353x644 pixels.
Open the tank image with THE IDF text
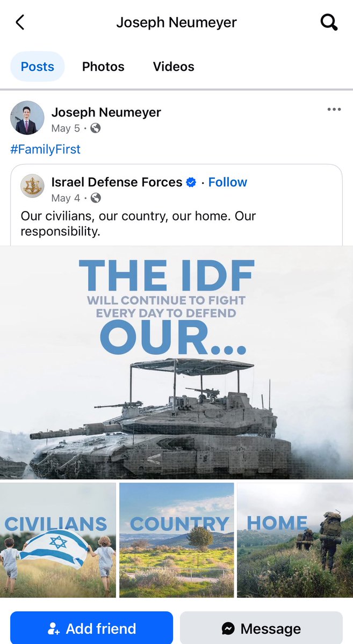[176, 362]
